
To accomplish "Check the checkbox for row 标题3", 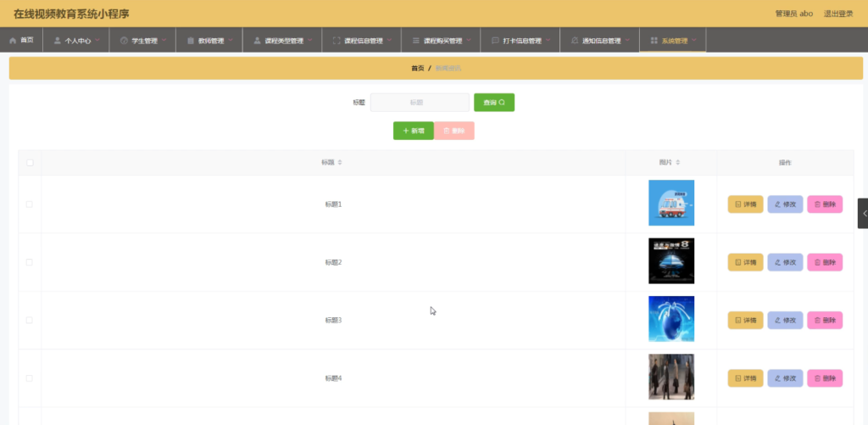I will [x=30, y=321].
